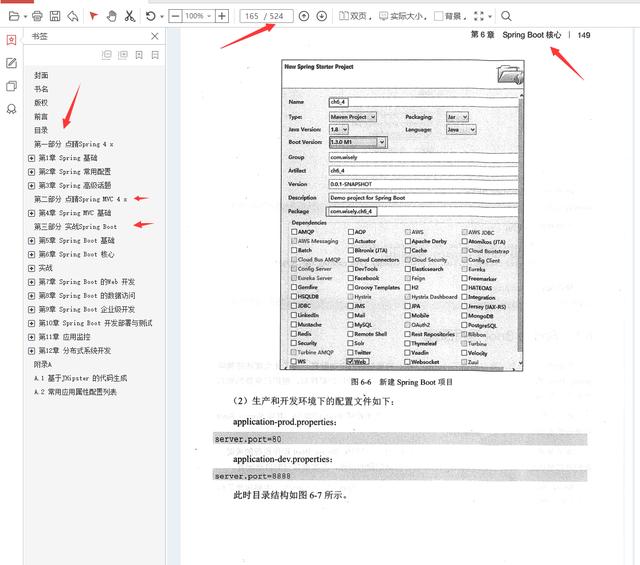Print the document with the printer icon
The image size is (640, 565).
coord(37,16)
